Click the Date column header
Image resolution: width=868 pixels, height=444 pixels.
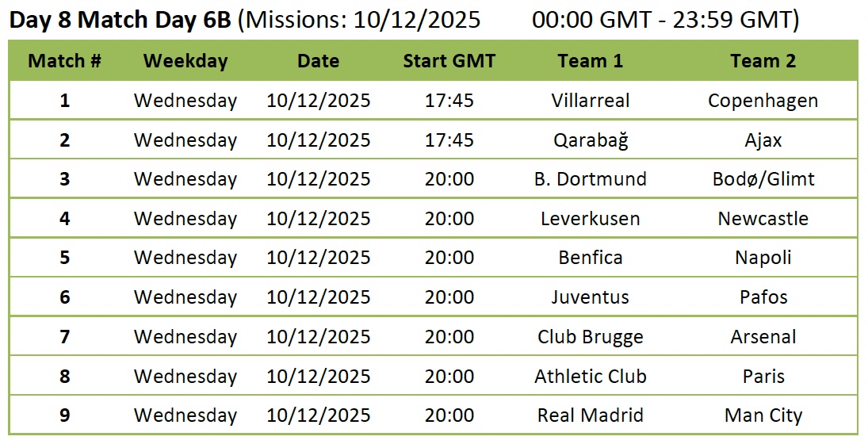(x=318, y=61)
